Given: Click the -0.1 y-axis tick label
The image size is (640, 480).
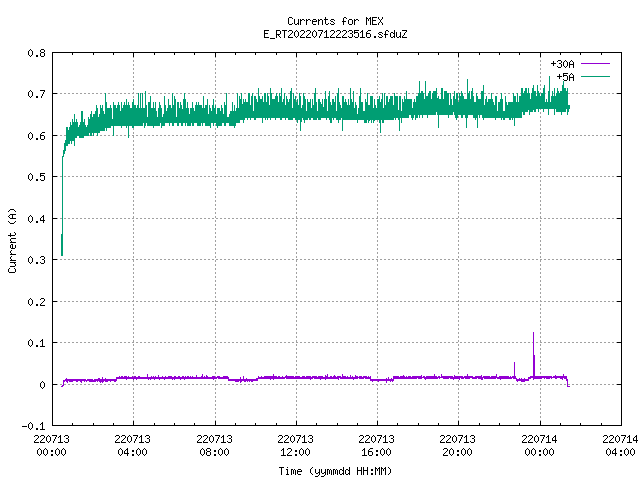Looking at the screenshot, I should [x=33, y=426].
